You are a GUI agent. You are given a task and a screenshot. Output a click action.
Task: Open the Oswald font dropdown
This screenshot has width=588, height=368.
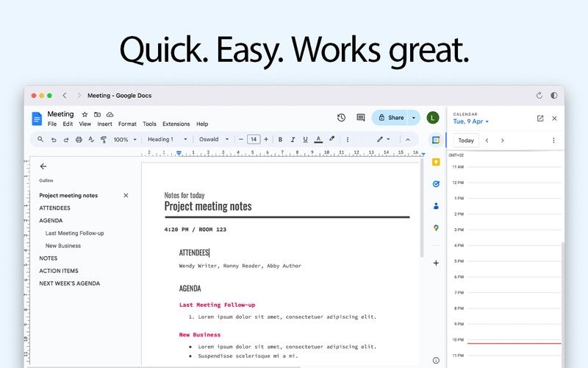[x=214, y=139]
